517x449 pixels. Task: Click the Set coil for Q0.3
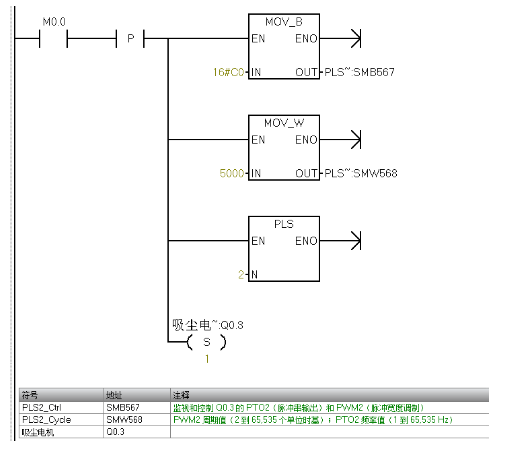tap(207, 342)
